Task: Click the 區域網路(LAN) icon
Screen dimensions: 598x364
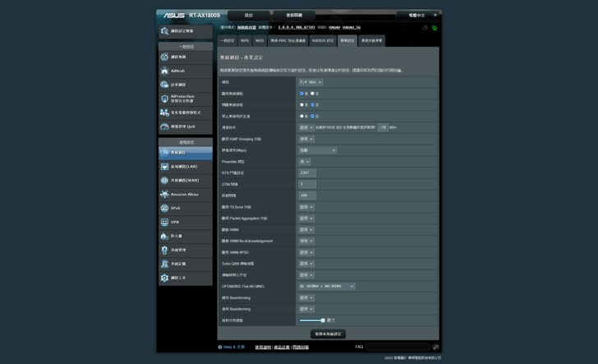Action: click(165, 167)
